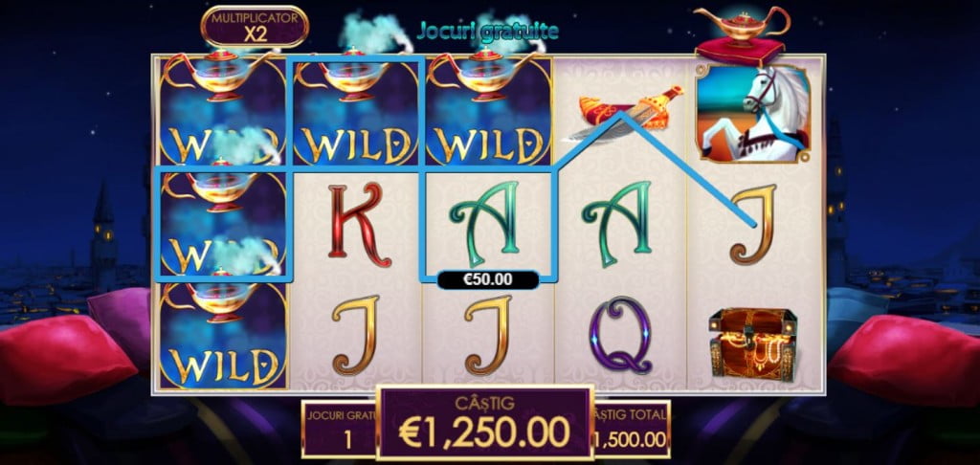
Task: Open the Câștig €1,250.00 win panel
Action: pyautogui.click(x=484, y=422)
